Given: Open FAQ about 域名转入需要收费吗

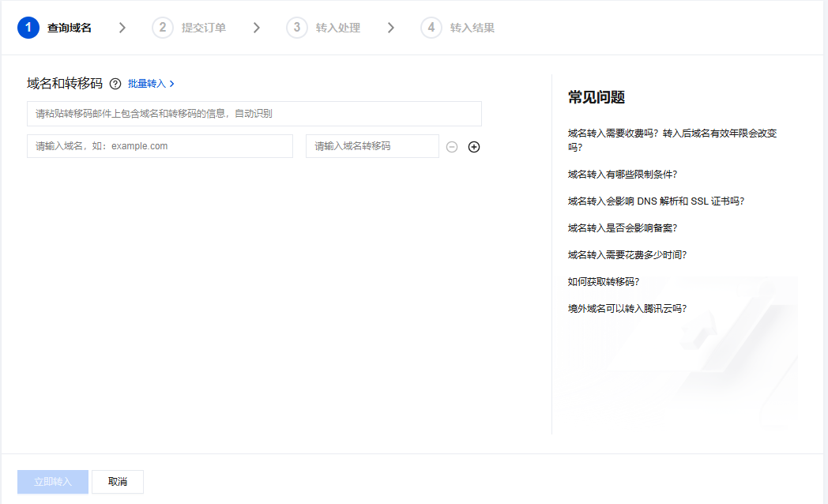Looking at the screenshot, I should 677,140.
